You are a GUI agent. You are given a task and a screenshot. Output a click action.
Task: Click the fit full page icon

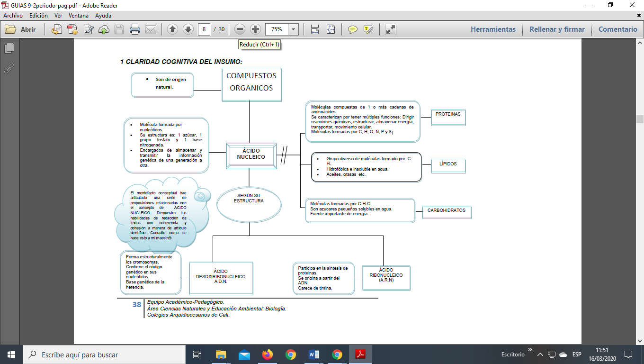point(331,29)
